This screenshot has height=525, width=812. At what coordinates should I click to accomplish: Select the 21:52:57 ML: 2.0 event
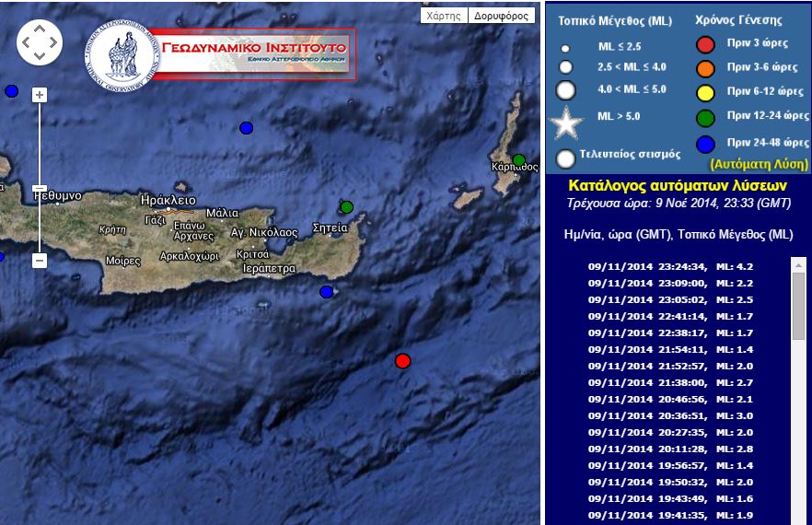click(x=670, y=367)
